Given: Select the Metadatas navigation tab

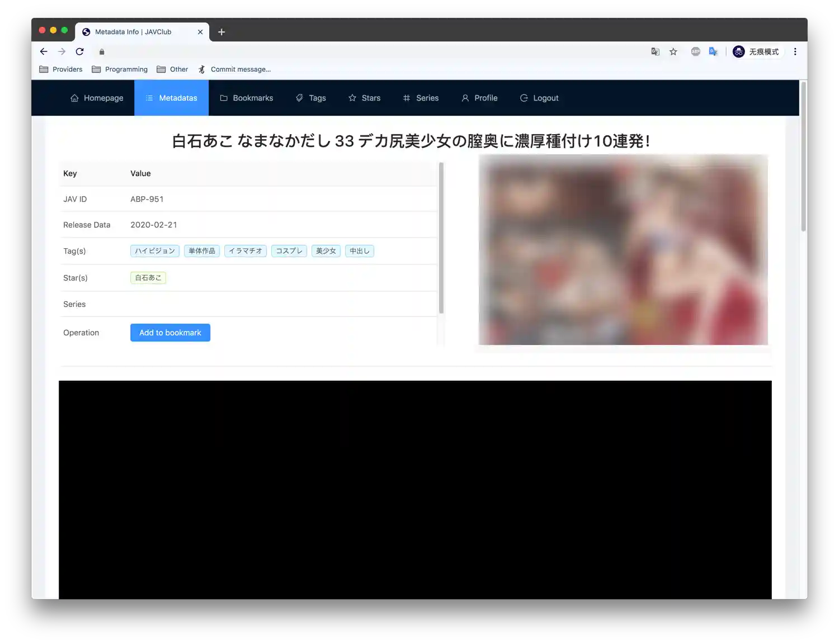Looking at the screenshot, I should 171,98.
